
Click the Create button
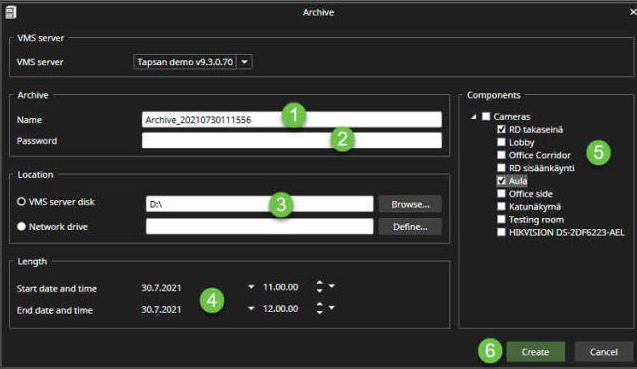(535, 352)
